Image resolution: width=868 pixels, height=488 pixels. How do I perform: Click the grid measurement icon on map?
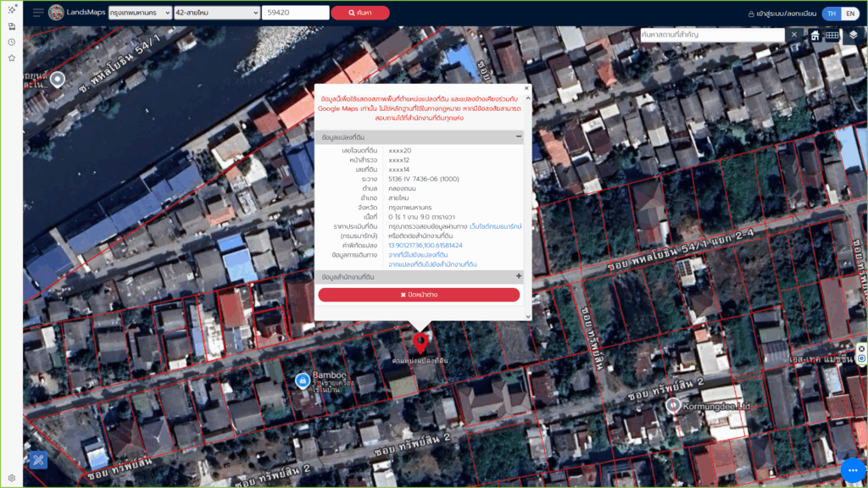[x=832, y=35]
